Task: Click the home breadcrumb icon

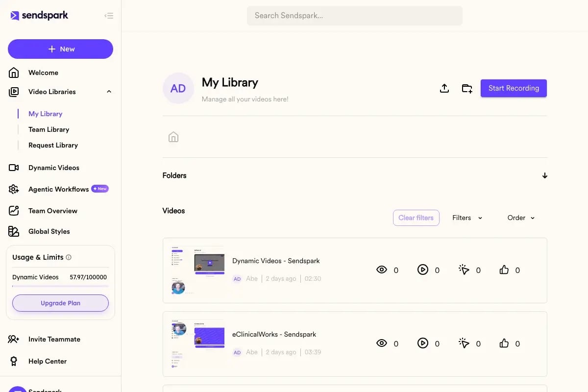Action: 173,137
